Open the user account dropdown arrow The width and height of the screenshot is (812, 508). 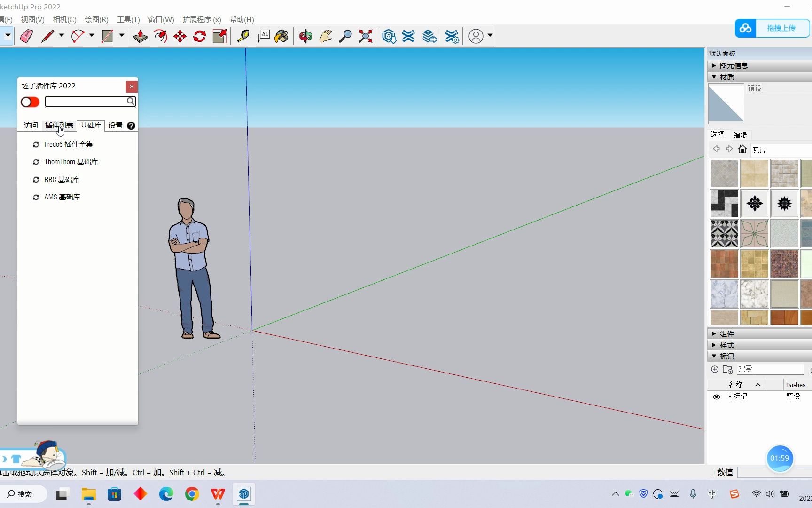(x=490, y=35)
